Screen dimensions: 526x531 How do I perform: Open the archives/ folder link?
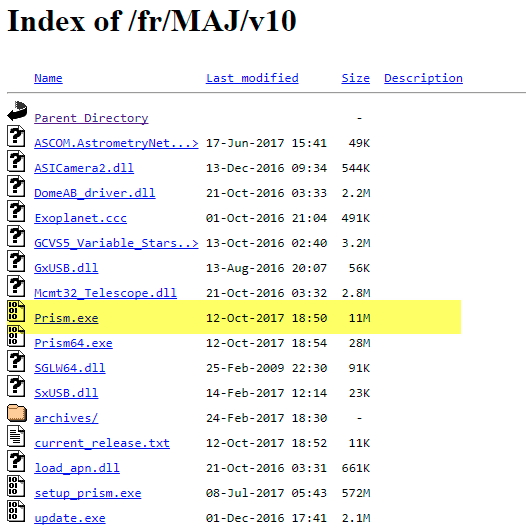pyautogui.click(x=66, y=418)
